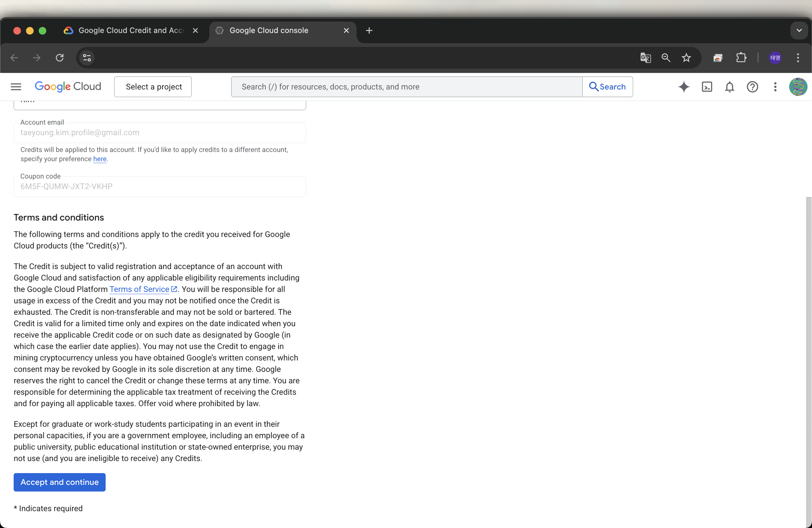Open the Terms of Service link
The image size is (812, 528).
(139, 289)
